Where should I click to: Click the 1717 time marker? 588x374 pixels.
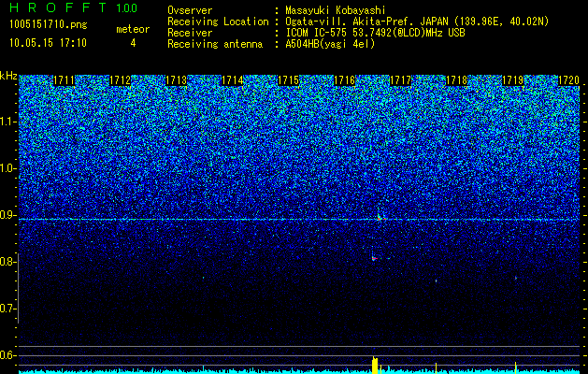point(401,80)
